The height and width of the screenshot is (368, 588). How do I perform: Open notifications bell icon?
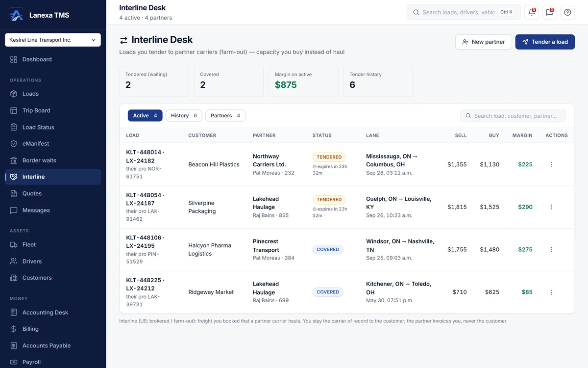point(532,12)
